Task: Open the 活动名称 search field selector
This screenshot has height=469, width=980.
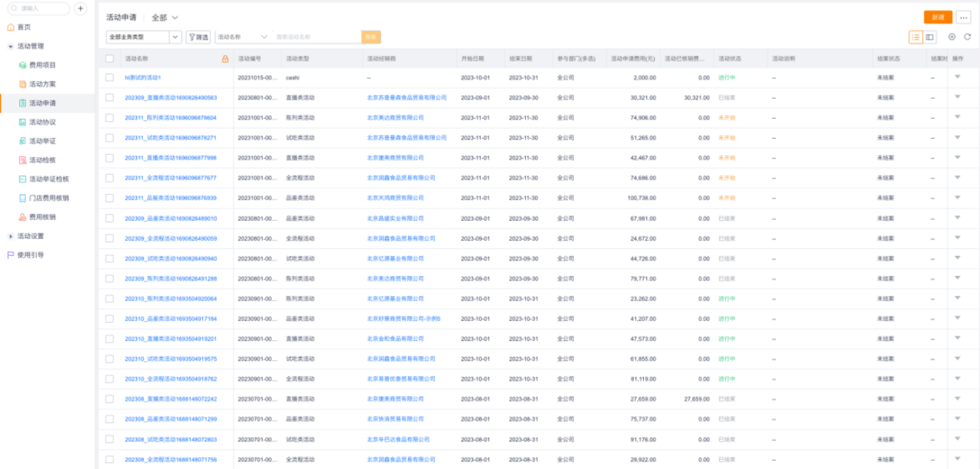Action: pos(243,37)
